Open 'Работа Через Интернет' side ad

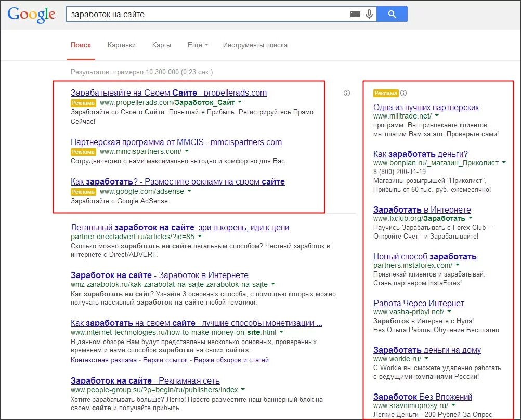(x=419, y=304)
